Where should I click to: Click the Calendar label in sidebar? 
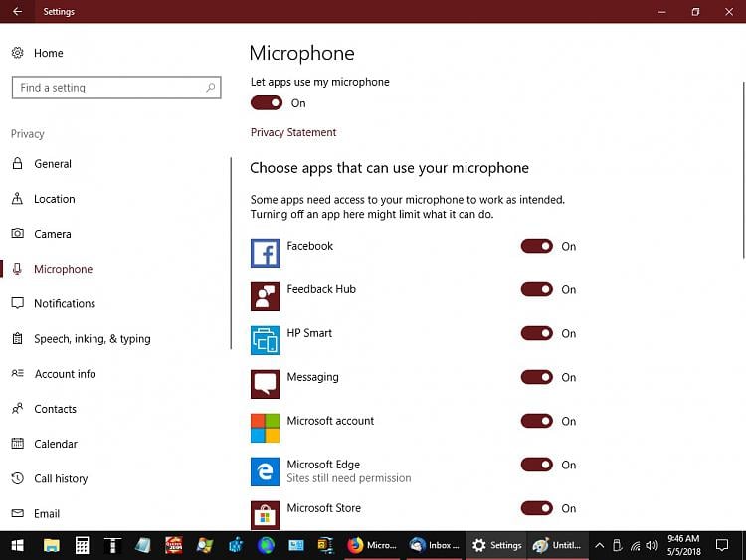pyautogui.click(x=56, y=444)
